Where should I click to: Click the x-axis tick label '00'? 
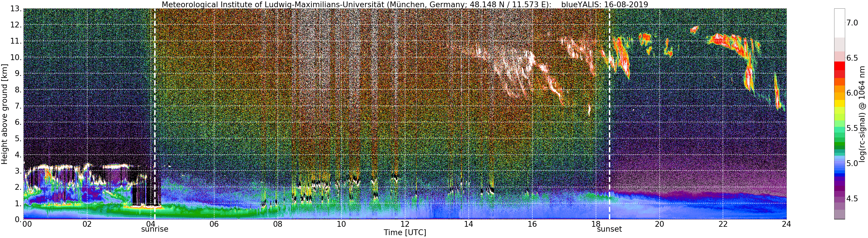[27, 224]
